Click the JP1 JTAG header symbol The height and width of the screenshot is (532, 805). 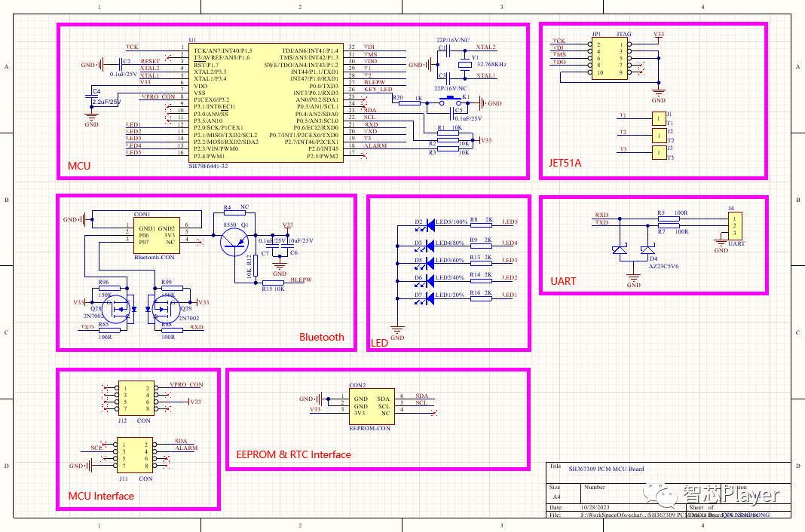(610, 58)
